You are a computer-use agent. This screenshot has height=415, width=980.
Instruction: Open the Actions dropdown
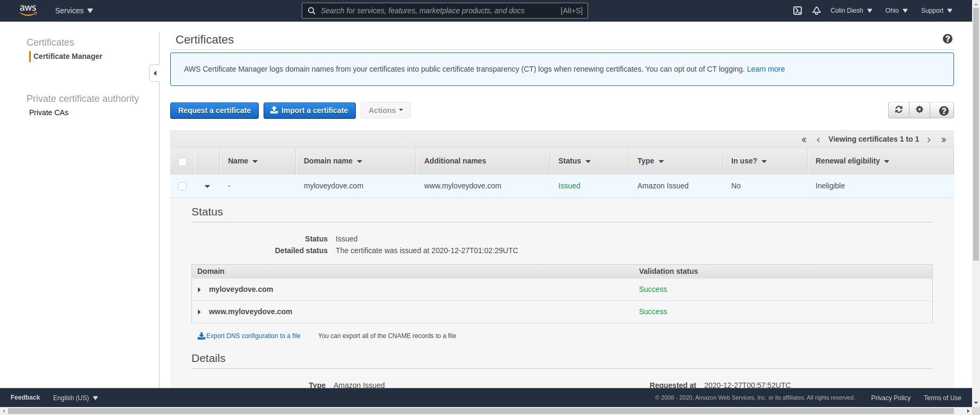click(386, 110)
